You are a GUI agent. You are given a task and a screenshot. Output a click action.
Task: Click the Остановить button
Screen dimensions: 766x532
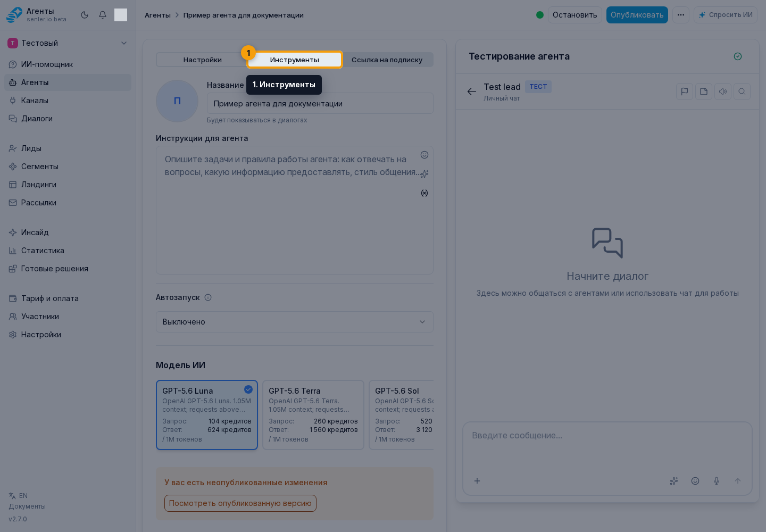point(574,15)
